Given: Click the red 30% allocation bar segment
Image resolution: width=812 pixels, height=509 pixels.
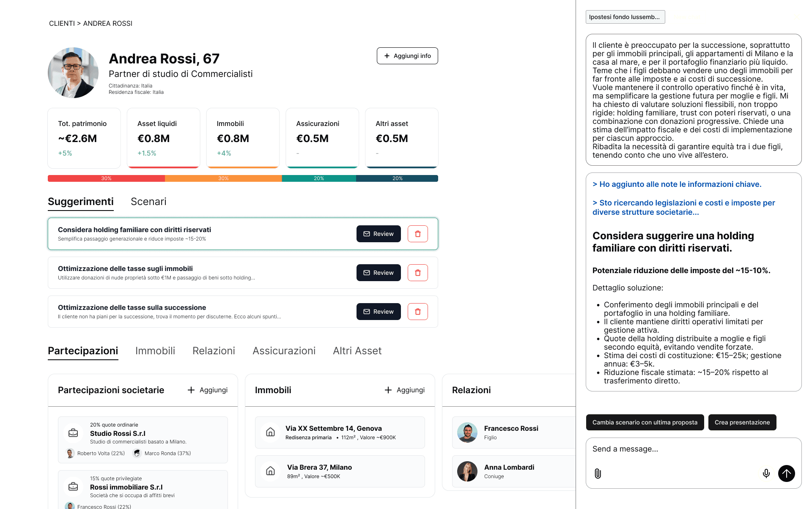Looking at the screenshot, I should coord(106,178).
